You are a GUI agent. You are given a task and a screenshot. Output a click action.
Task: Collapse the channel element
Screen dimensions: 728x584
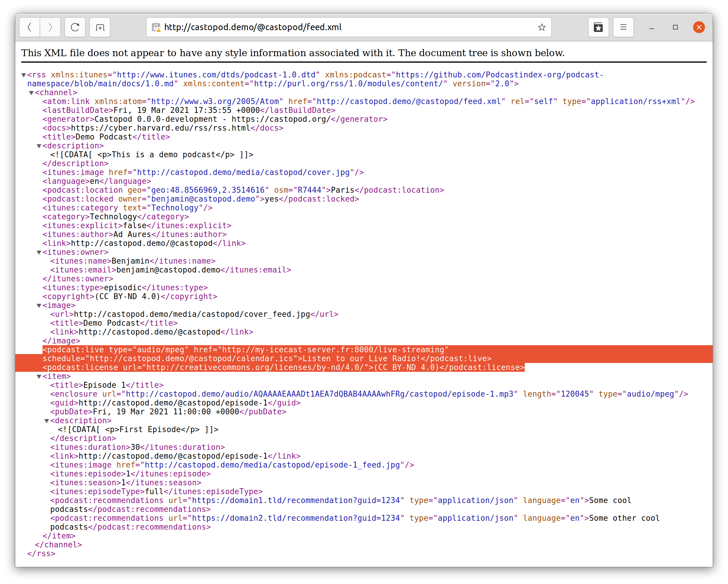[x=31, y=93]
